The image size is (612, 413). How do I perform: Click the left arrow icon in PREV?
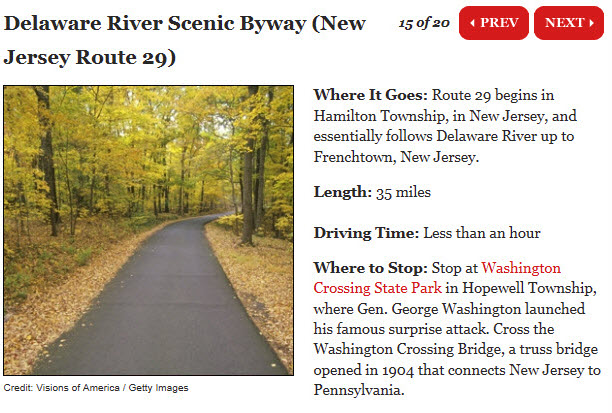point(473,23)
